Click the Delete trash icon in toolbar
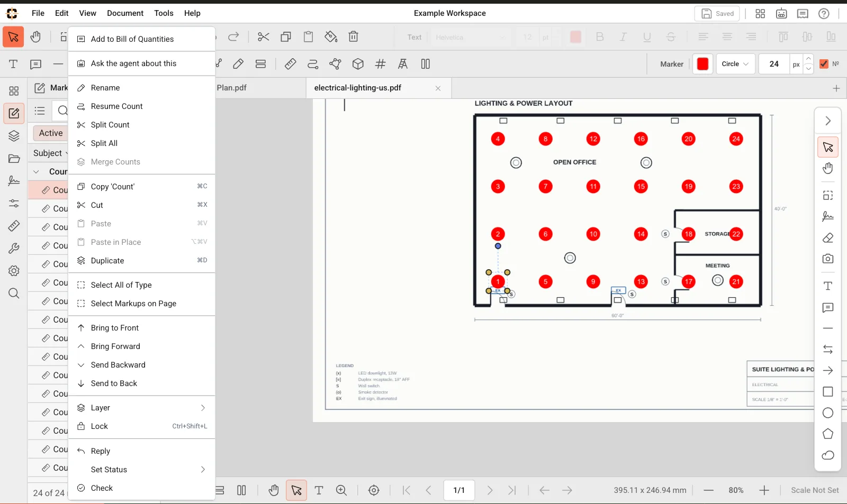Image resolution: width=847 pixels, height=504 pixels. click(x=354, y=37)
